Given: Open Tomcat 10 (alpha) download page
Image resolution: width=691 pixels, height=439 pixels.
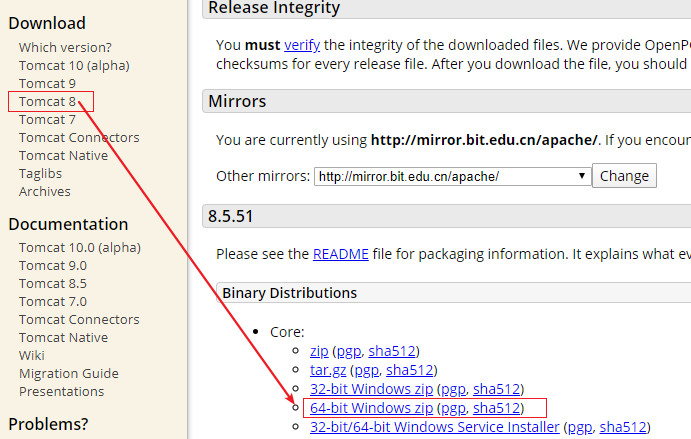Looking at the screenshot, I should [74, 65].
